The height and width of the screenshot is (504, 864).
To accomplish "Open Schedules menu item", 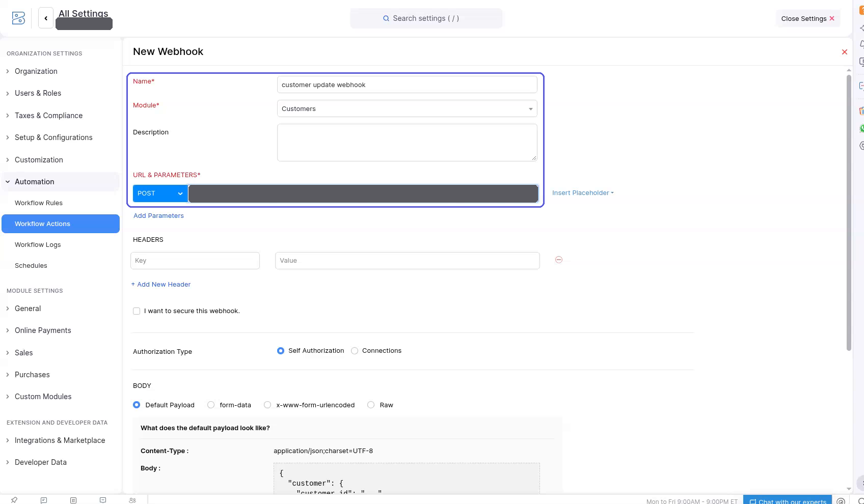I will 31,265.
